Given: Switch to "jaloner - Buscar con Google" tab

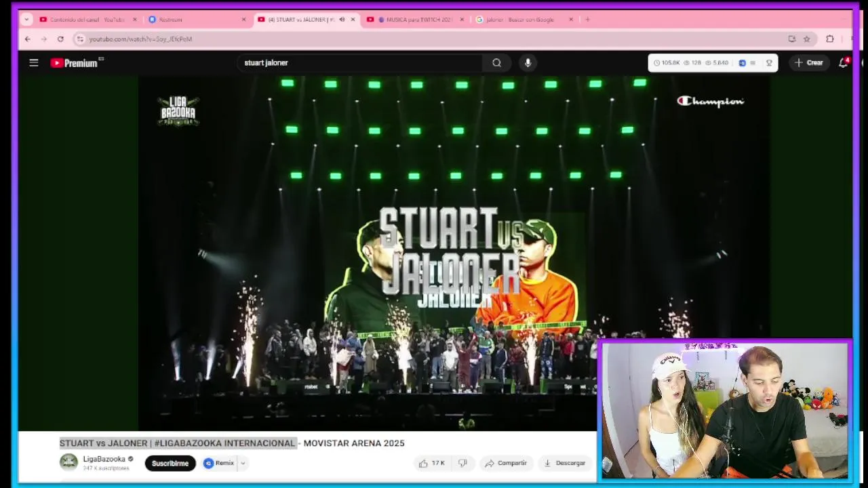Looking at the screenshot, I should click(x=524, y=20).
